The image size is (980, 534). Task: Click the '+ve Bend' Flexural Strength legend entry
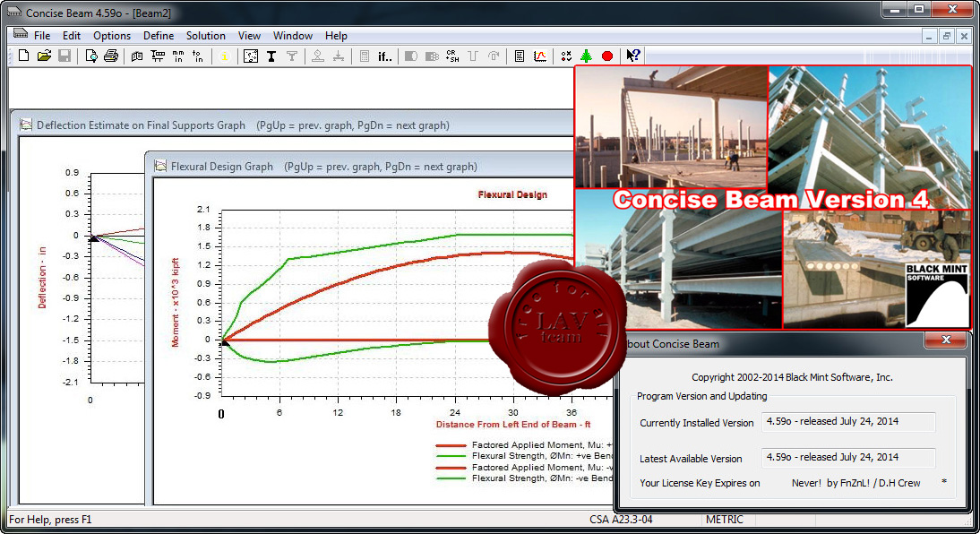tap(543, 456)
